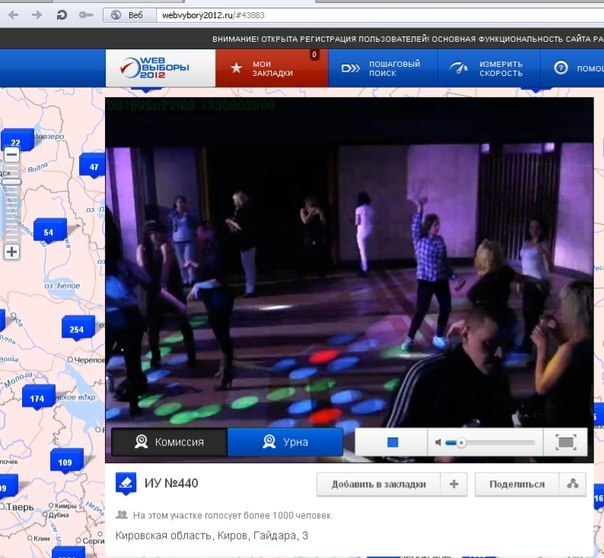This screenshot has height=558, width=604.
Task: Click the share network icon
Action: [x=573, y=484]
